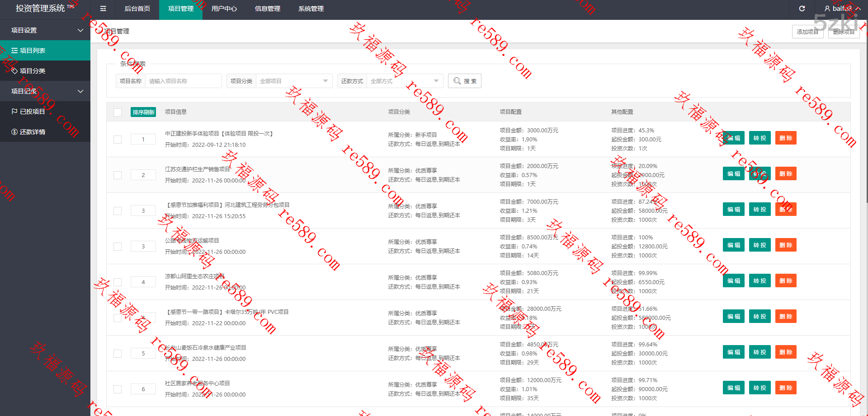Open the 系统管理 top menu
The image size is (868, 416).
pyautogui.click(x=311, y=9)
